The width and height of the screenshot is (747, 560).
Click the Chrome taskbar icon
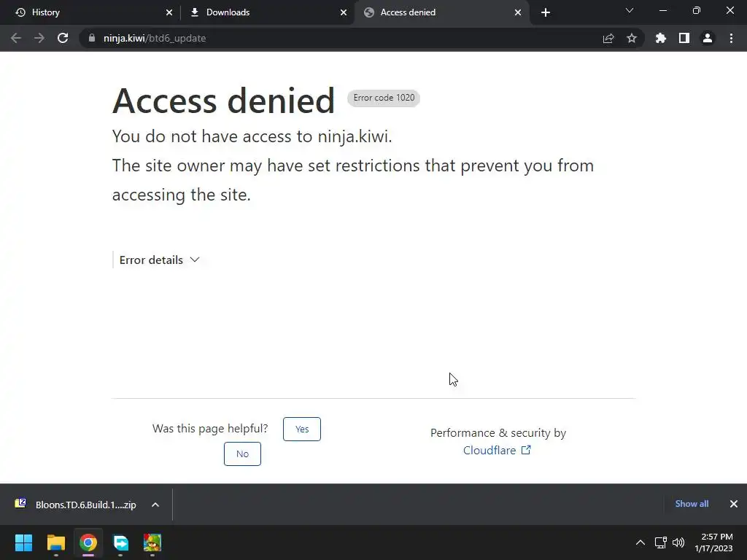click(x=88, y=542)
